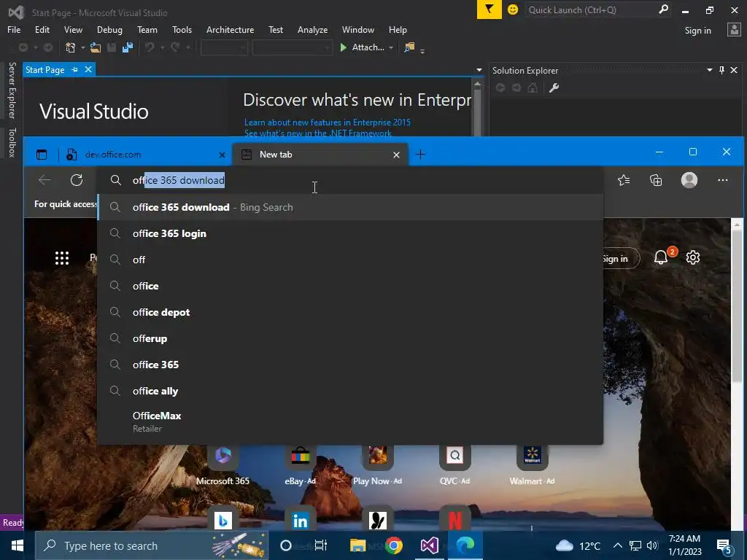Open the Architecture menu
Viewport: 747px width, 560px height.
(230, 29)
